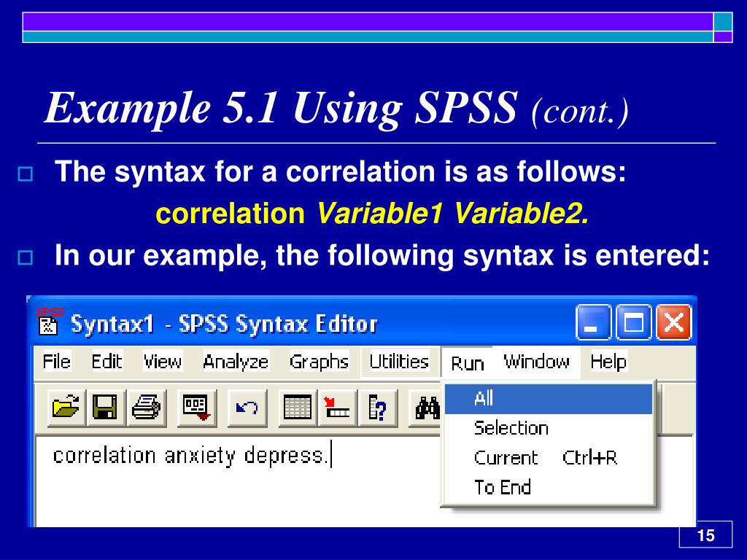Click the Run menu header

468,363
